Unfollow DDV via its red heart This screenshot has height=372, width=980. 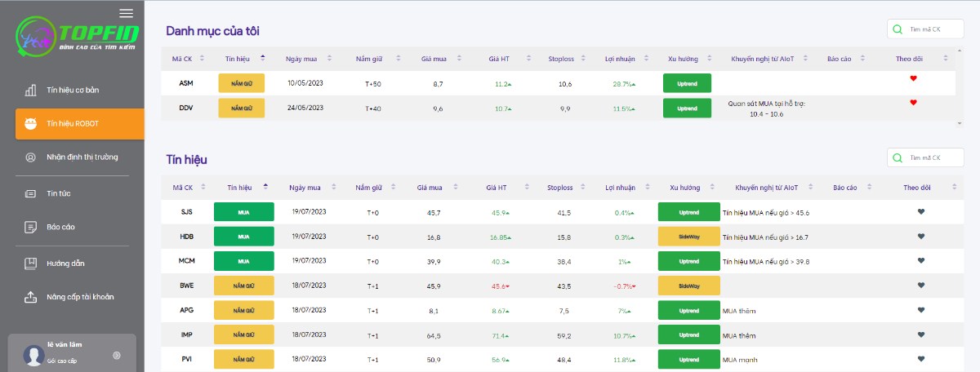(x=914, y=103)
